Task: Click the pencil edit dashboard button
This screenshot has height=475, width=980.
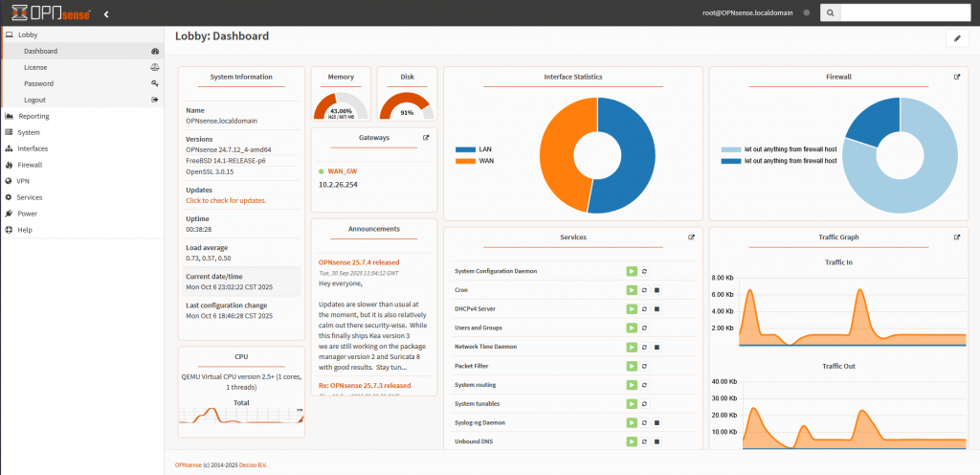Action: click(957, 38)
